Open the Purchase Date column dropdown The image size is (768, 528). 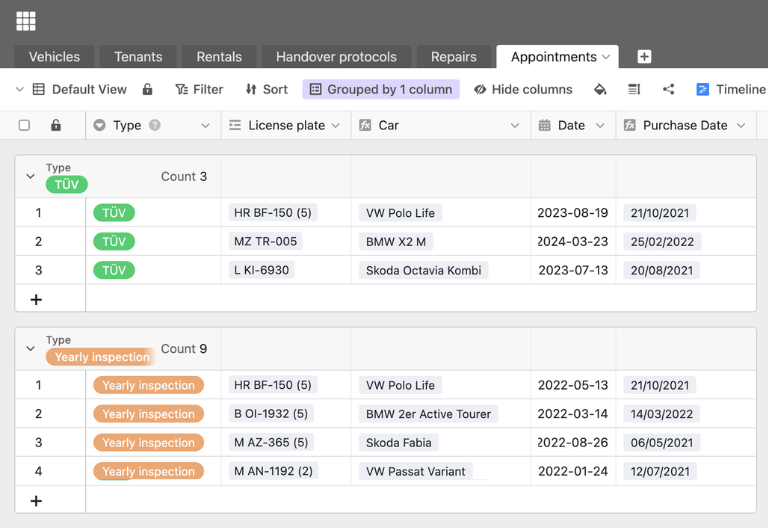tap(741, 125)
